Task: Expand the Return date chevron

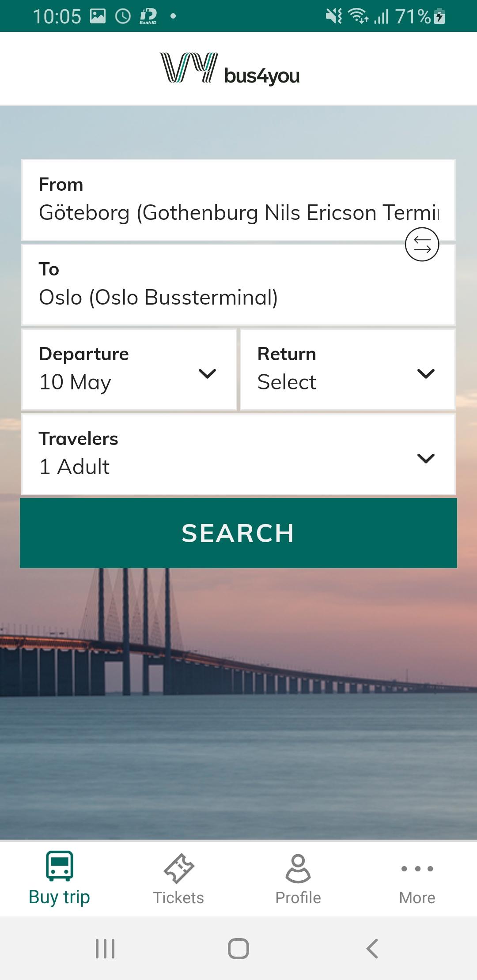Action: coord(426,373)
